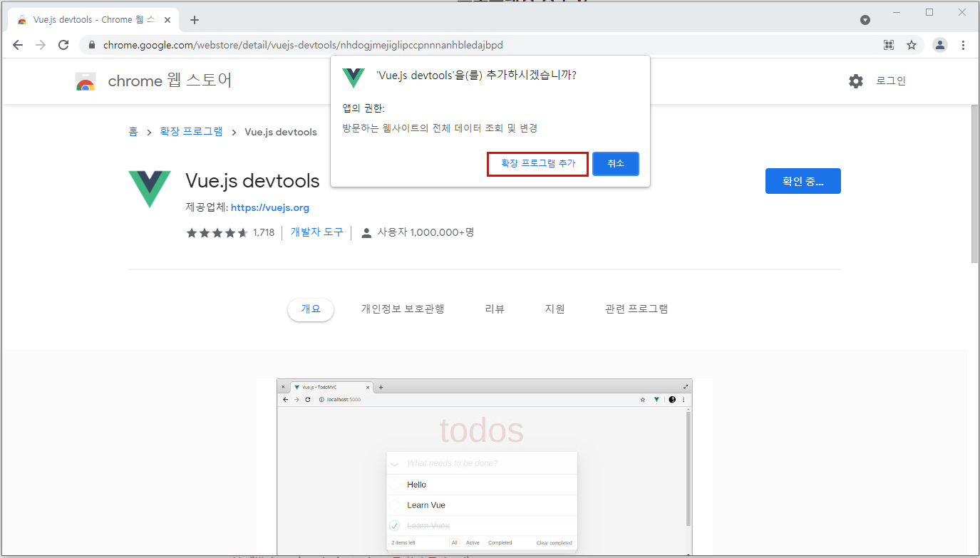Click the padlock icon in address bar
980x558 pixels.
[92, 45]
